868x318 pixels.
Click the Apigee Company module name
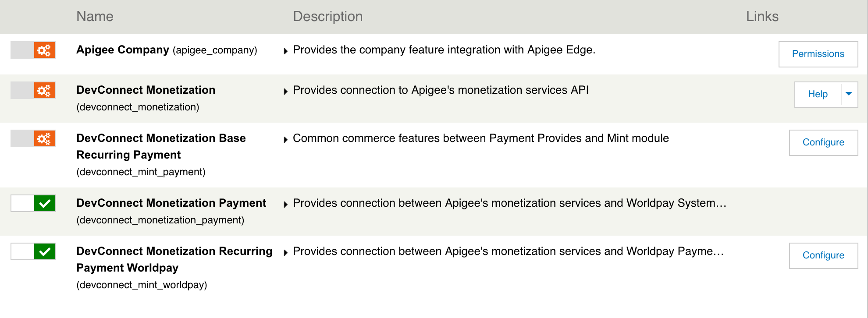[x=123, y=50]
